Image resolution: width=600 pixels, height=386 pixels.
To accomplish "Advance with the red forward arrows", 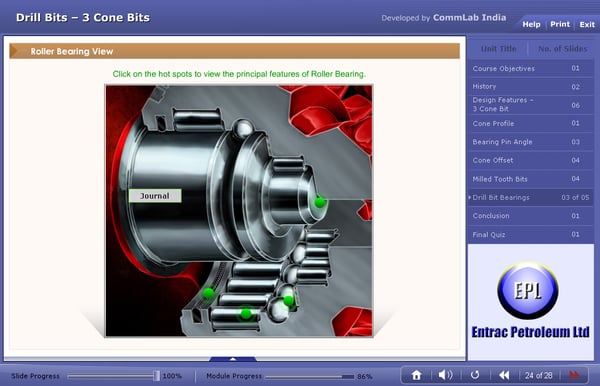I will [x=574, y=375].
